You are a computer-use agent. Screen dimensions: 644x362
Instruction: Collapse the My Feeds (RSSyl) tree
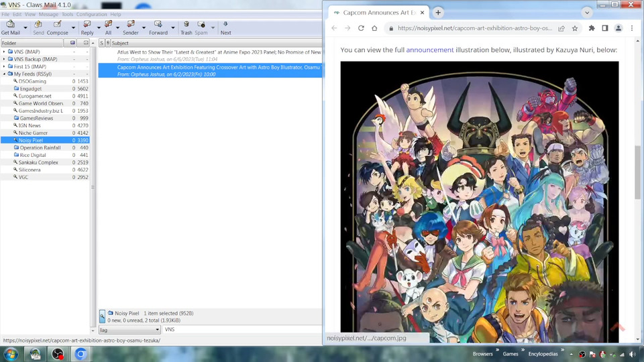pyautogui.click(x=4, y=74)
